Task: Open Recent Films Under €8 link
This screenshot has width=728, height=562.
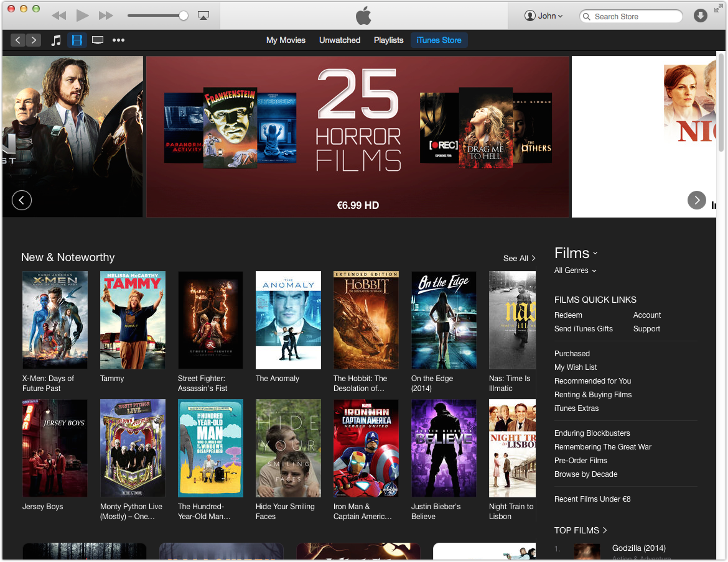Action: 592,499
